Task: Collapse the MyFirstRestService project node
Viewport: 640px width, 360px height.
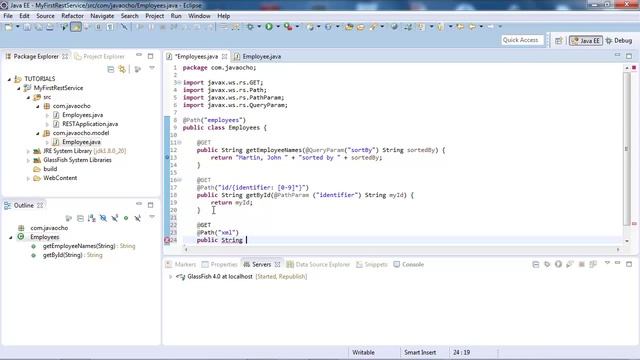Action: tap(19, 88)
